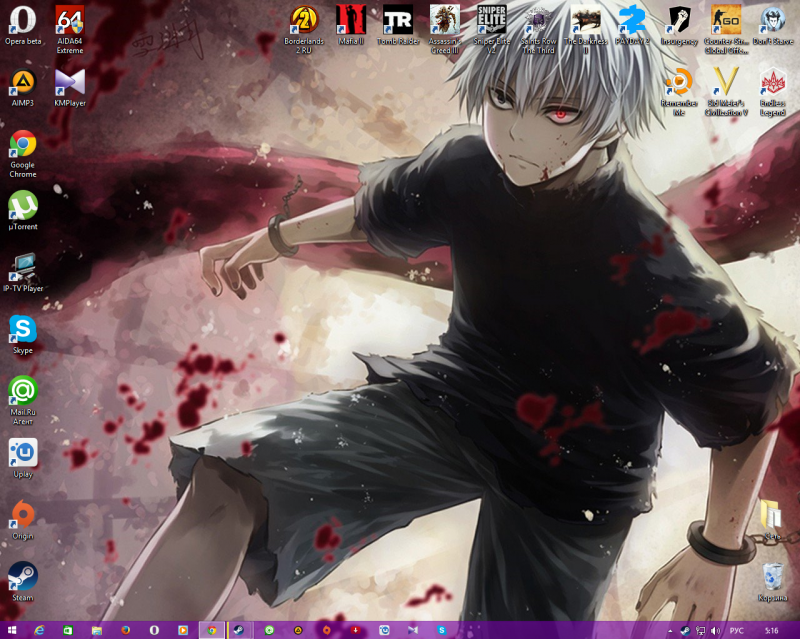Viewport: 800px width, 639px height.
Task: Select the Don't Starve shortcut
Action: point(773,26)
